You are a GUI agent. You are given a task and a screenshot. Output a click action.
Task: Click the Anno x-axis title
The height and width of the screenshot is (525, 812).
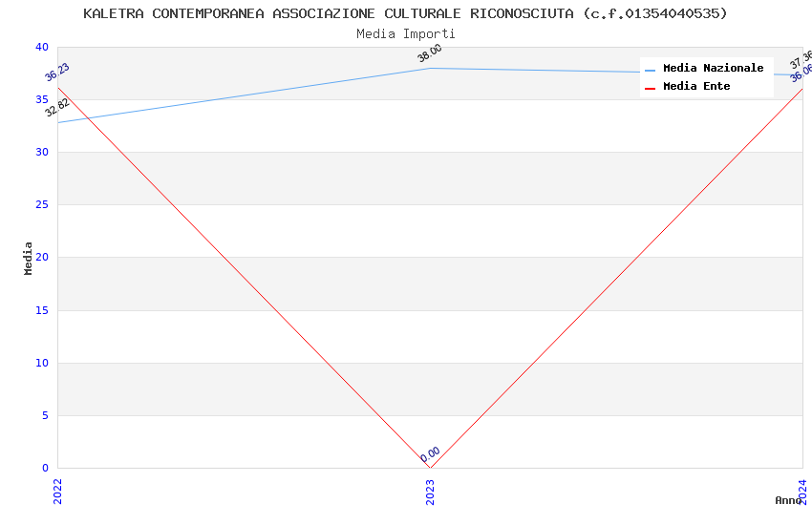click(x=788, y=500)
